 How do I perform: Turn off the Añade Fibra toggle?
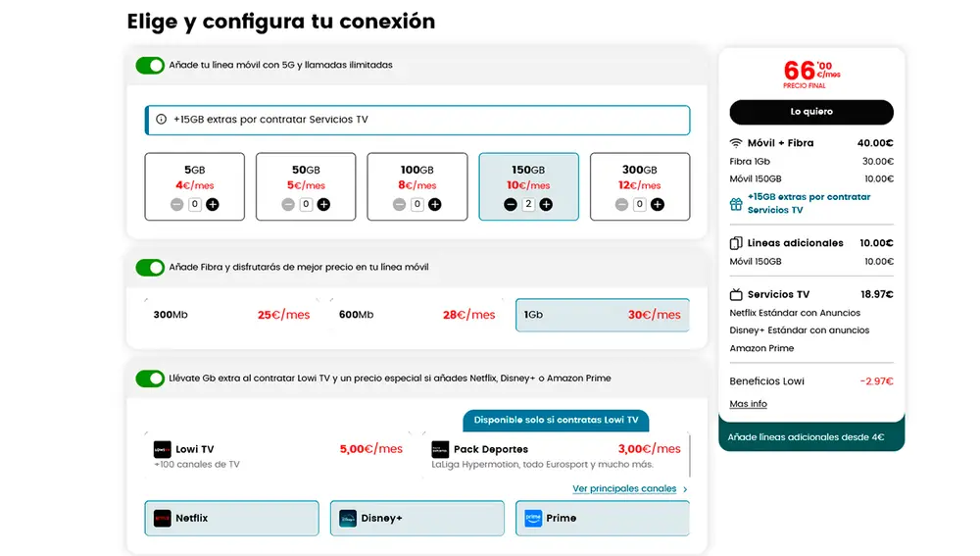pos(150,267)
